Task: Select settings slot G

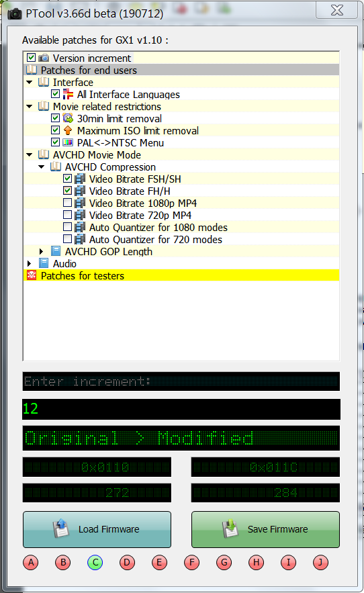Action: [x=224, y=563]
